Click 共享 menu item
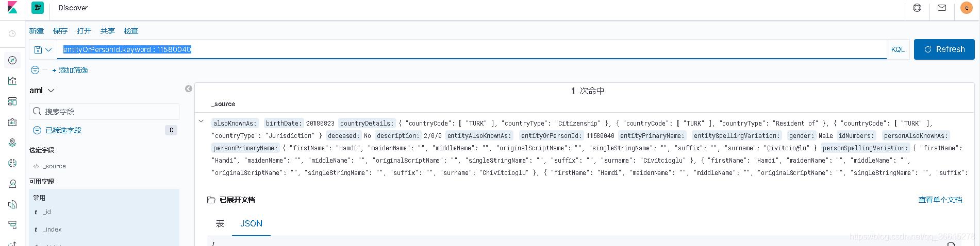Screen dimensions: 980x246 pos(108,31)
